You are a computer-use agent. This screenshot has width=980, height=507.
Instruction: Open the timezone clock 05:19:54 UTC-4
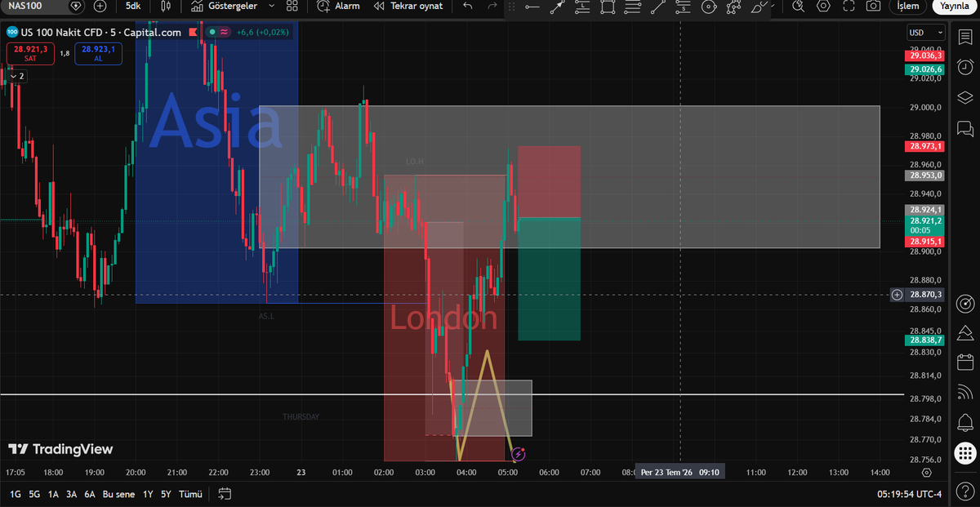point(909,494)
